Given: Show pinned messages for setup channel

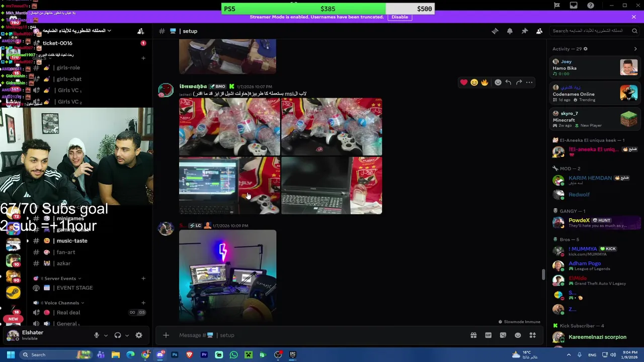Looking at the screenshot, I should pos(525,31).
